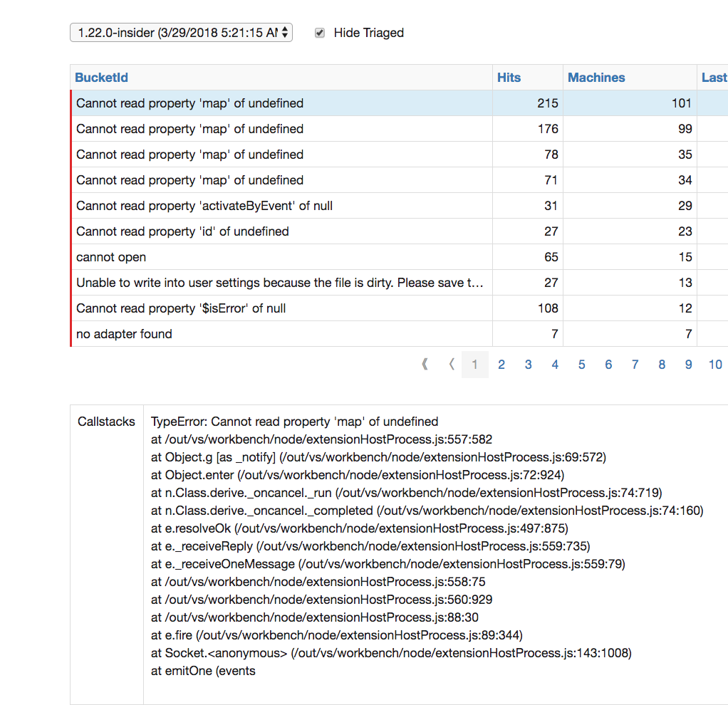This screenshot has height=705, width=728.
Task: Sort the table by the BucketId column
Action: tap(100, 77)
